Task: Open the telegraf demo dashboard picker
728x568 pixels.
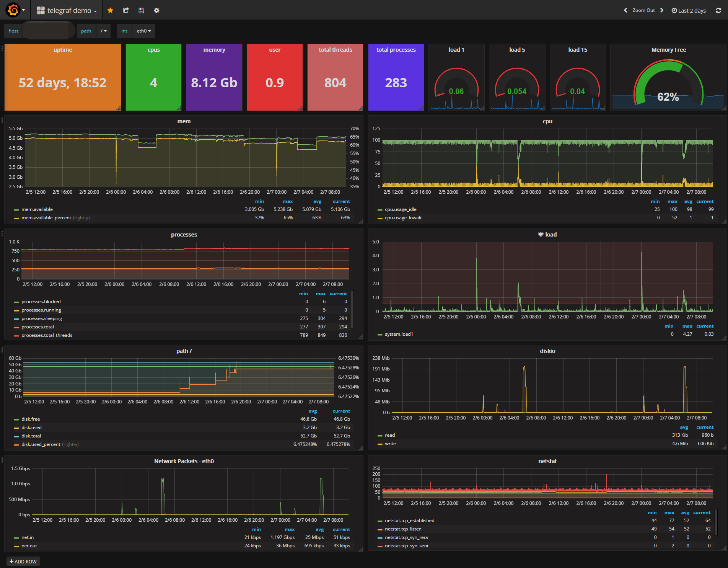Action: pos(67,10)
